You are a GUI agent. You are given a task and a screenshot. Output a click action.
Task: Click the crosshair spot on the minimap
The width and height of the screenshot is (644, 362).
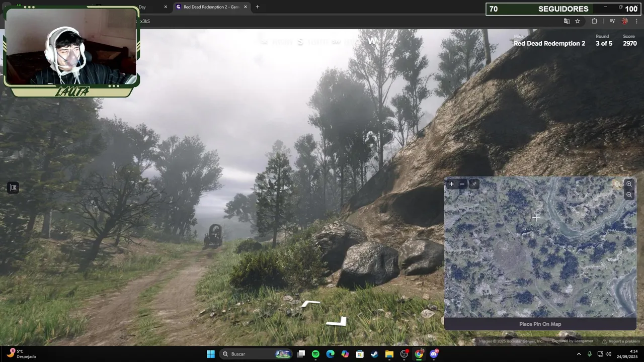pyautogui.click(x=536, y=218)
